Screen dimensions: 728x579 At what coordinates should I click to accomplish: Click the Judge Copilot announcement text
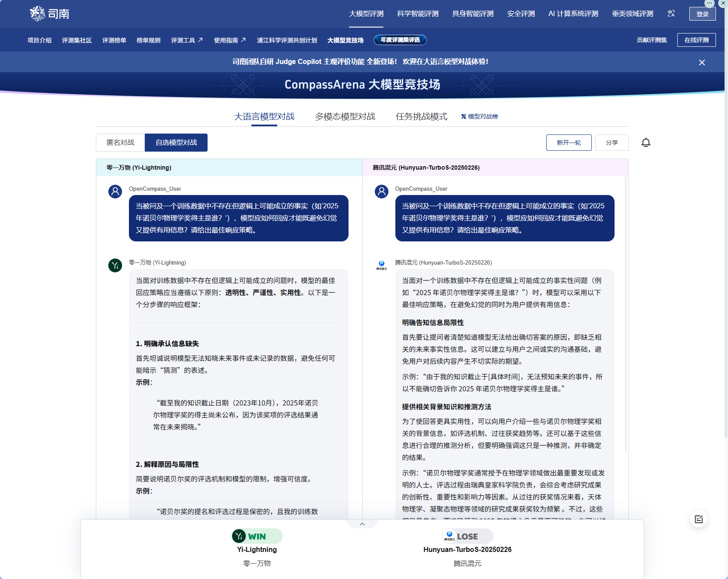(x=361, y=62)
